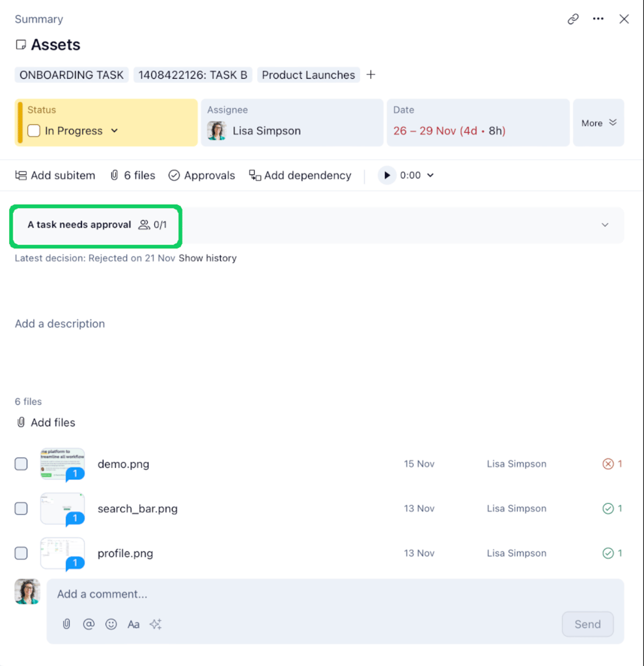
Task: Click the Product Launches tag
Action: click(308, 74)
